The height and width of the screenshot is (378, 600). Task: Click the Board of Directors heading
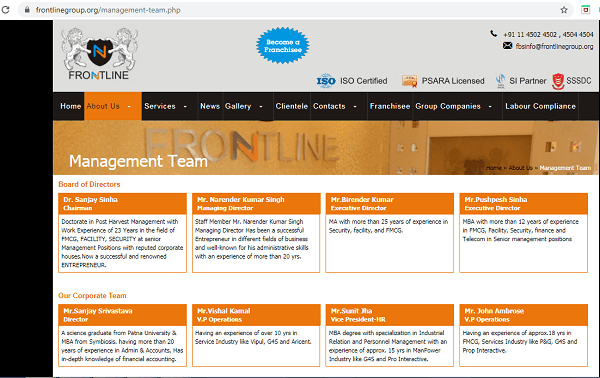[x=89, y=184]
